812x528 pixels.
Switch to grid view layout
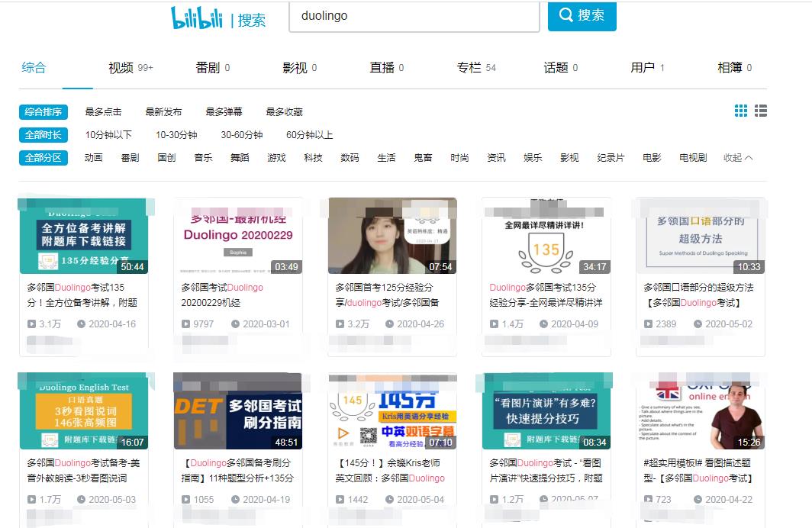pos(740,111)
